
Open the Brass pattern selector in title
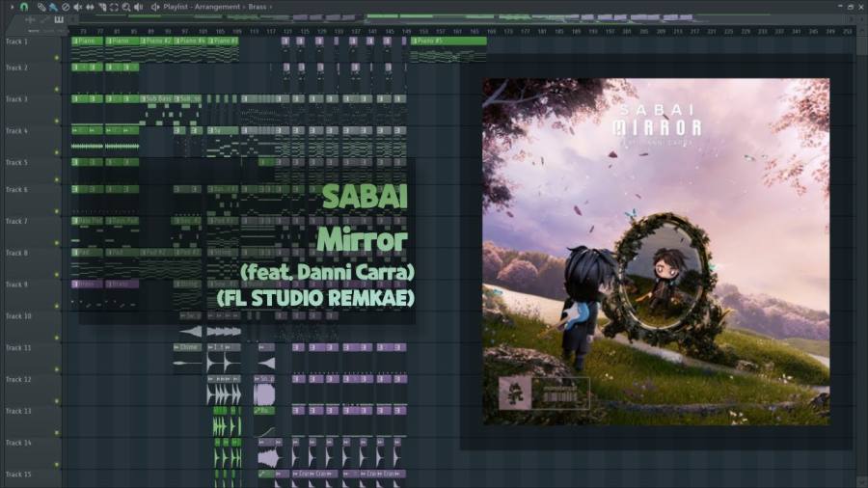point(257,7)
